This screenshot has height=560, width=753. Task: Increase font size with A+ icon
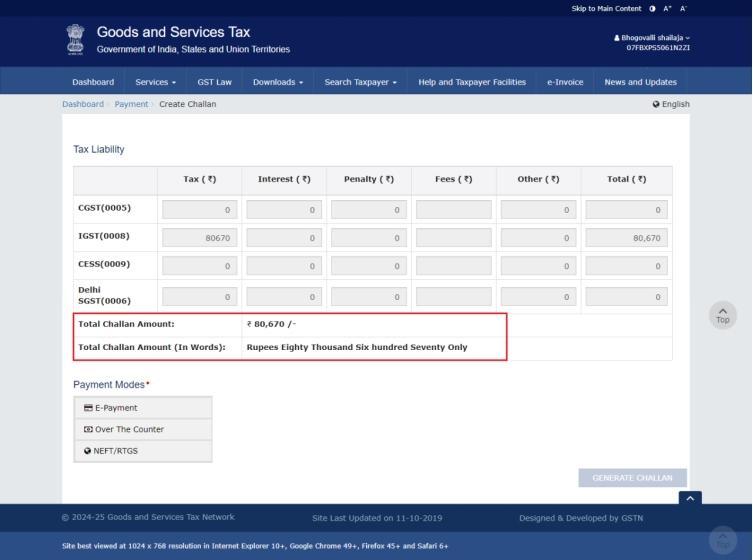point(667,9)
